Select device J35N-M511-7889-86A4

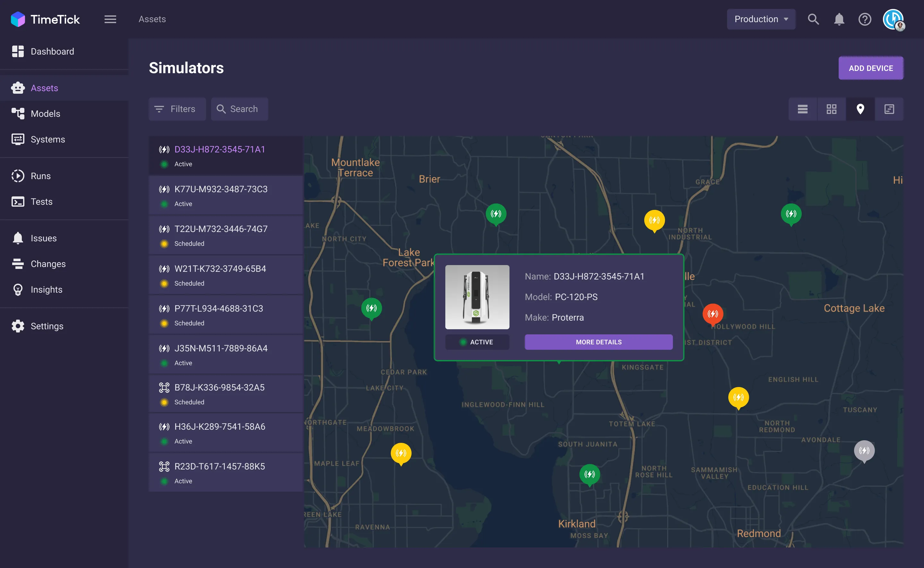[226, 355]
